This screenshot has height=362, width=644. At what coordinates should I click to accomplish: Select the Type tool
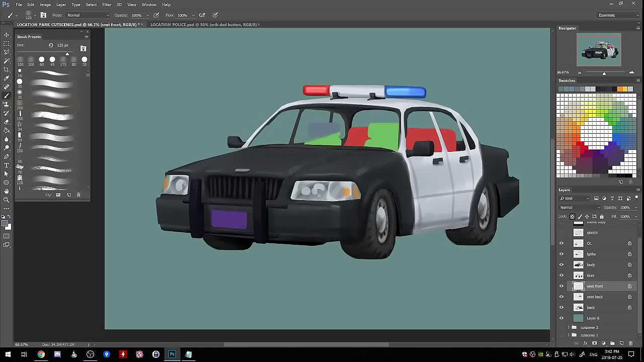click(x=7, y=165)
